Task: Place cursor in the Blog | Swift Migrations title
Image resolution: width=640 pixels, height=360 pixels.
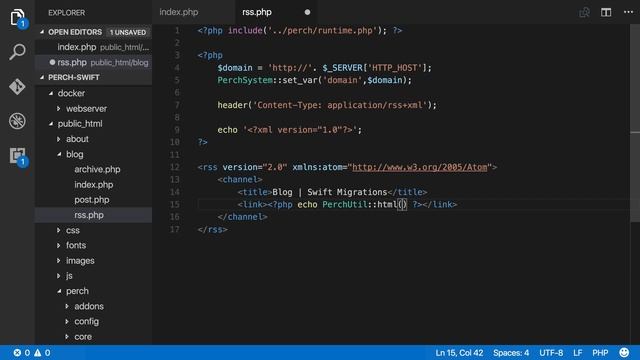Action: [329, 192]
